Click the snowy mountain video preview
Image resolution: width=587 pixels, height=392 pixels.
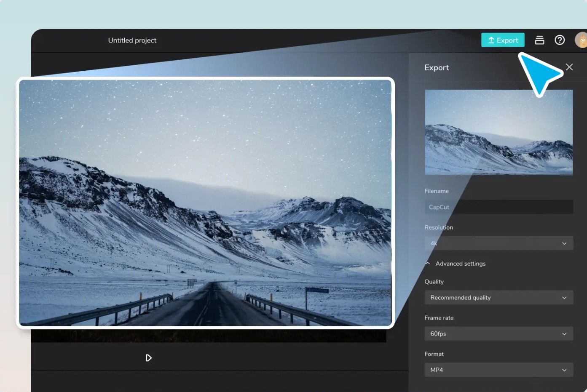pyautogui.click(x=206, y=203)
